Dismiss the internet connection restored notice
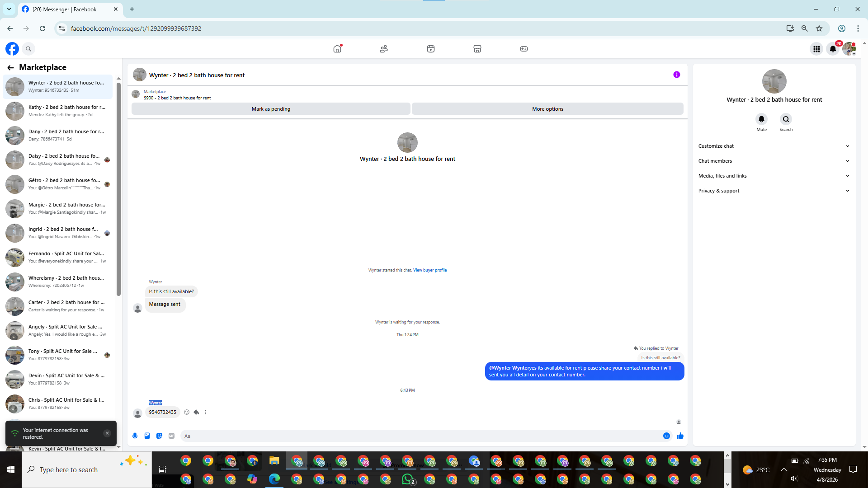 [107, 433]
